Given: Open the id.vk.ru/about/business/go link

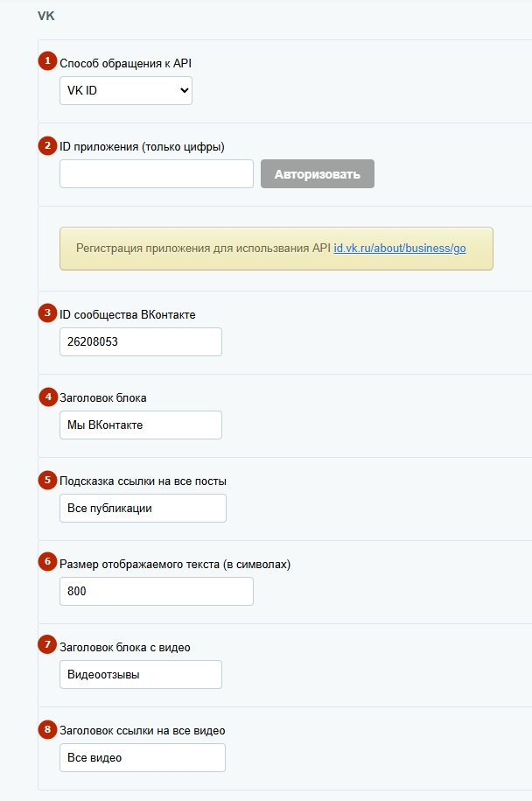Looking at the screenshot, I should (400, 249).
